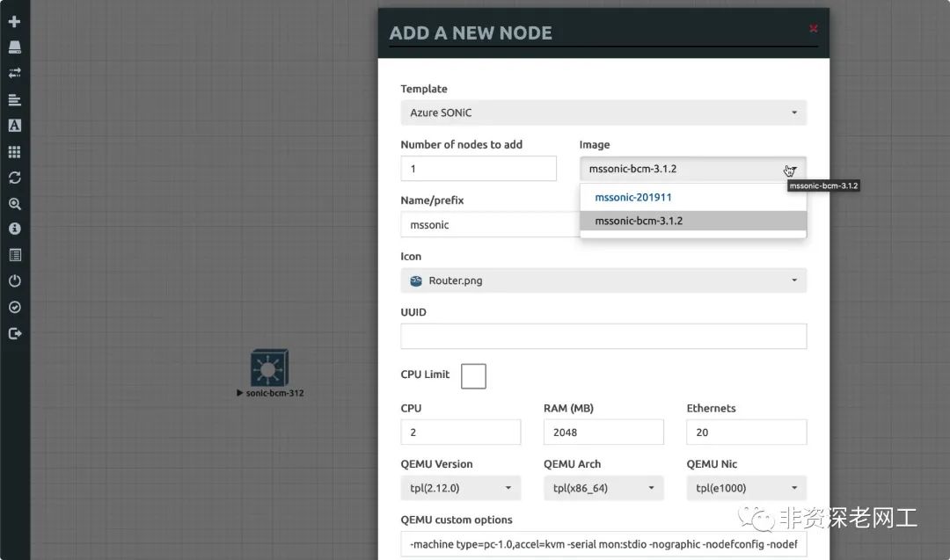Click the Add object plus icon
The width and height of the screenshot is (950, 560).
pyautogui.click(x=15, y=22)
